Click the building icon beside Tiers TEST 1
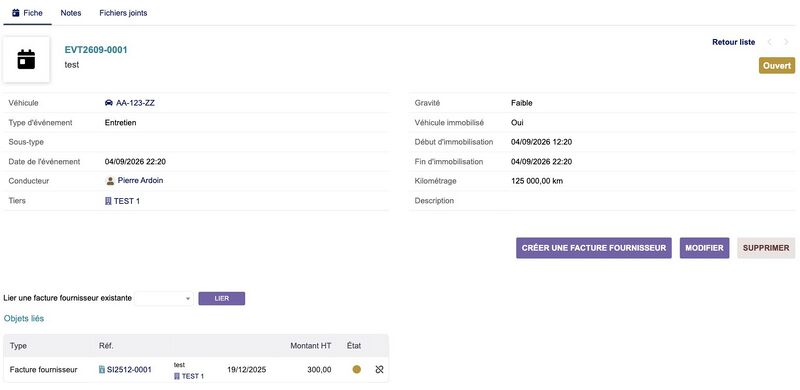 (108, 201)
